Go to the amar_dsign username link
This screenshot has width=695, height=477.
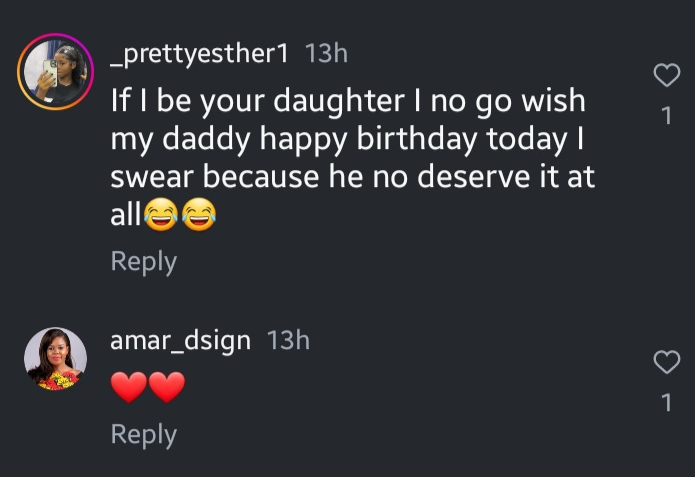181,340
